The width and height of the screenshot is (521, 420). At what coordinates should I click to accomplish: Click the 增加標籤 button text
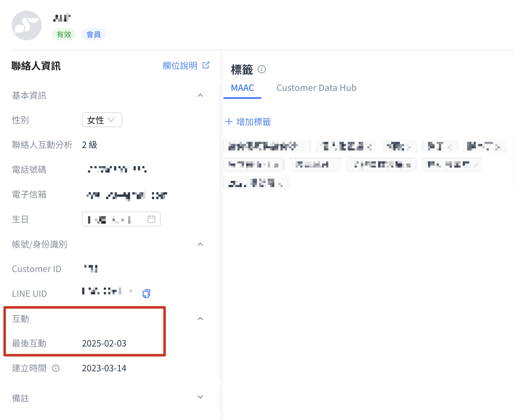click(x=253, y=122)
